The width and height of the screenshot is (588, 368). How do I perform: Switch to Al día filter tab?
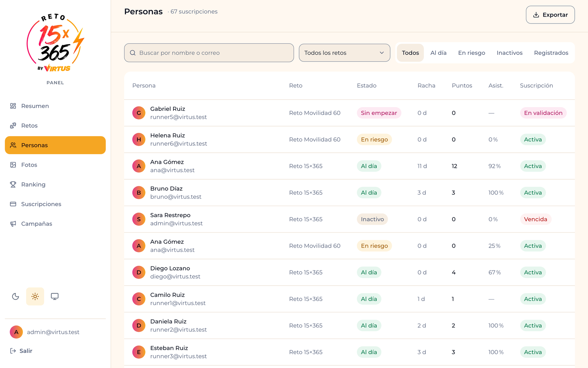tap(438, 53)
